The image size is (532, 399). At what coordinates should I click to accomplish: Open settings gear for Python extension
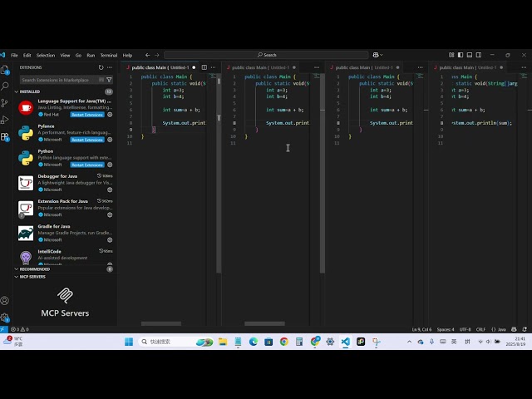tap(110, 165)
